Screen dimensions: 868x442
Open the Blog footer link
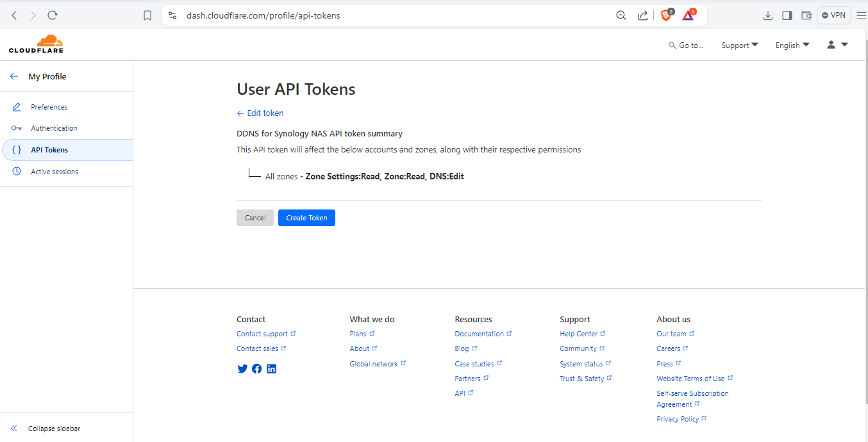[466, 348]
